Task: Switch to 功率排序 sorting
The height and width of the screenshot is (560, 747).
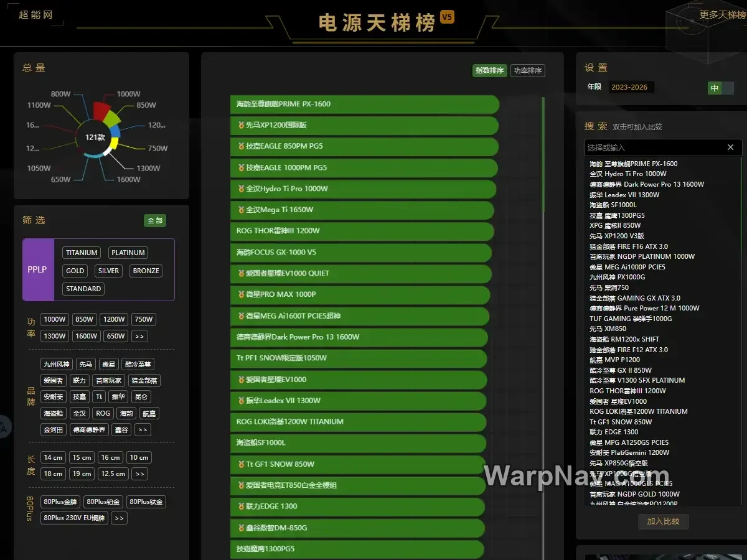Action: tap(528, 70)
